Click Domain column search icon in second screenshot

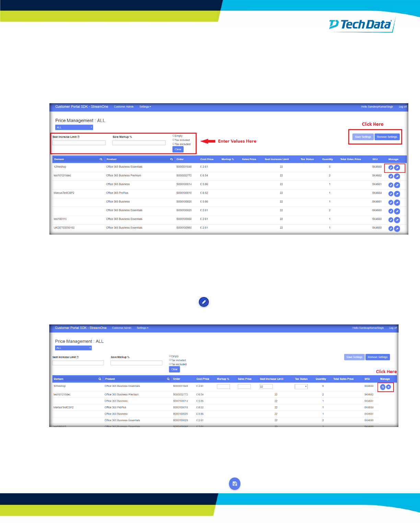pos(100,379)
